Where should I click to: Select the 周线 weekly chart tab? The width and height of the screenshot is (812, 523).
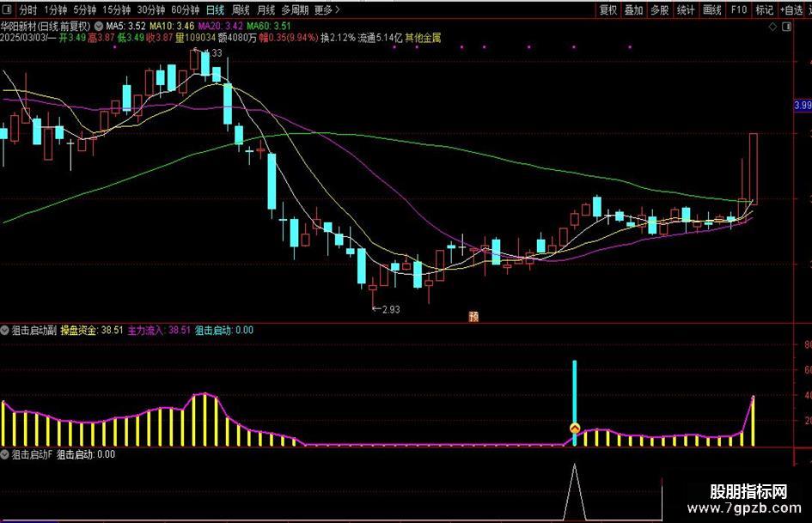[x=241, y=9]
